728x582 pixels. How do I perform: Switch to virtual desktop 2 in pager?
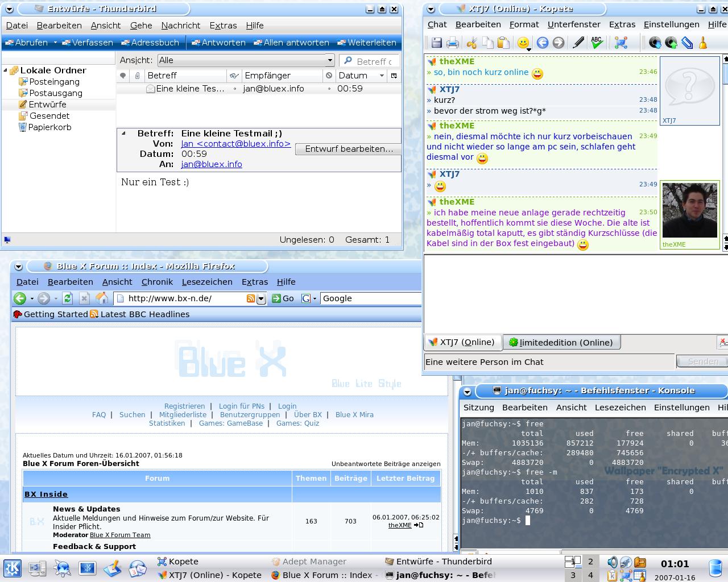590,562
